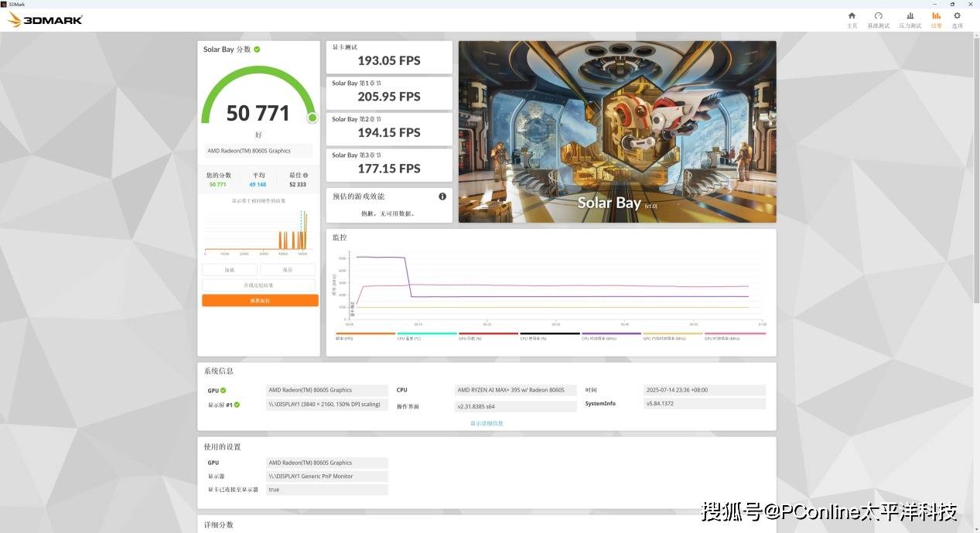Click 抱歉，无可用数据 message

coord(388,214)
